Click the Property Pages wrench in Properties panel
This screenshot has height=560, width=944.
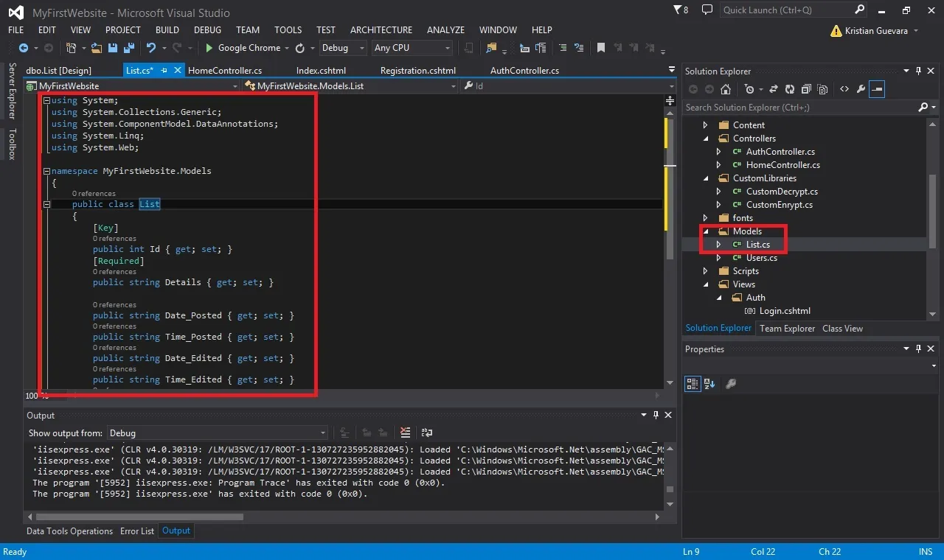tap(731, 384)
